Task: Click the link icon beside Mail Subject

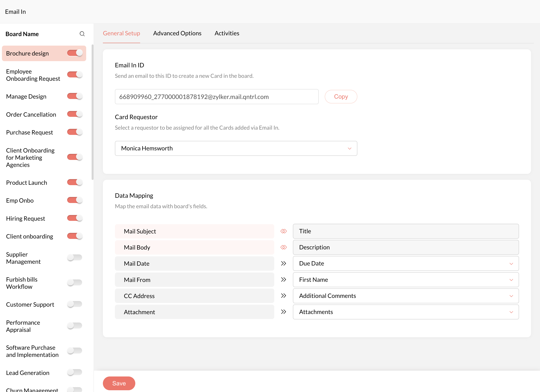Action: pos(283,231)
